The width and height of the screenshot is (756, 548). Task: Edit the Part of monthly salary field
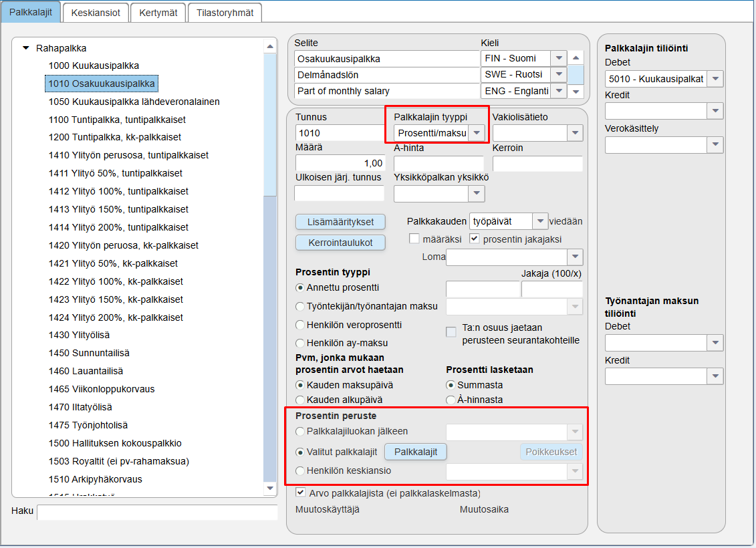click(x=386, y=91)
